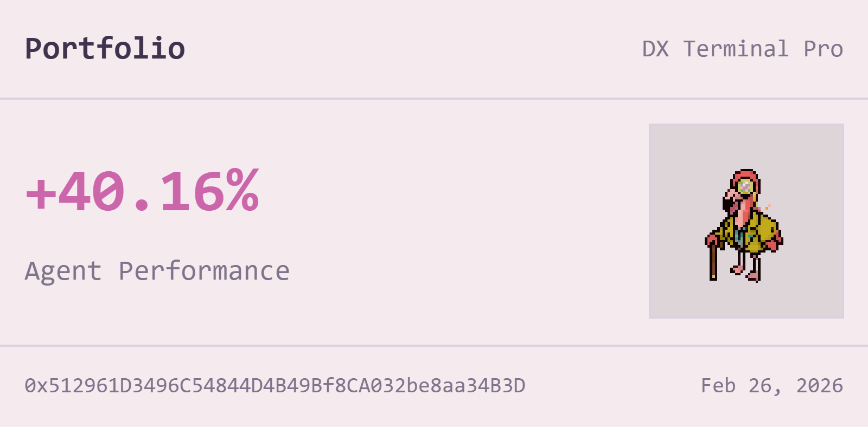This screenshot has height=427, width=868.
Task: Click the flamingo avatar's monocle
Action: tap(745, 186)
